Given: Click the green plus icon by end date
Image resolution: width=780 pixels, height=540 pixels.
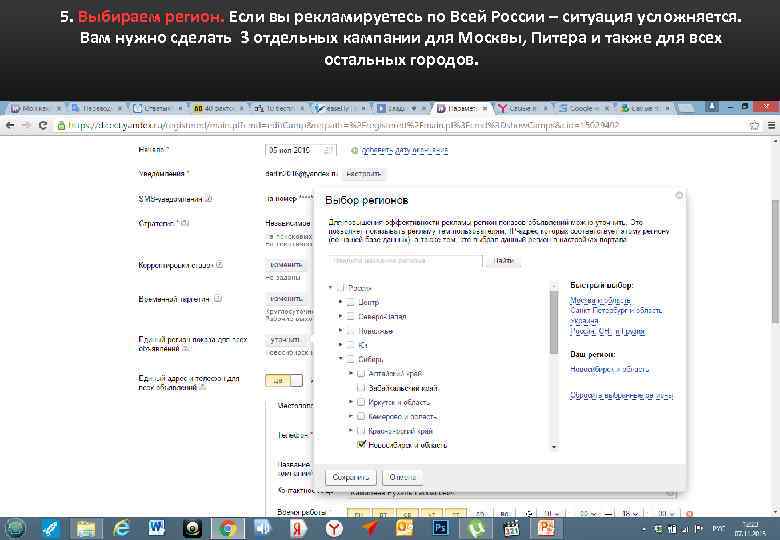Looking at the screenshot, I should click(x=354, y=150).
